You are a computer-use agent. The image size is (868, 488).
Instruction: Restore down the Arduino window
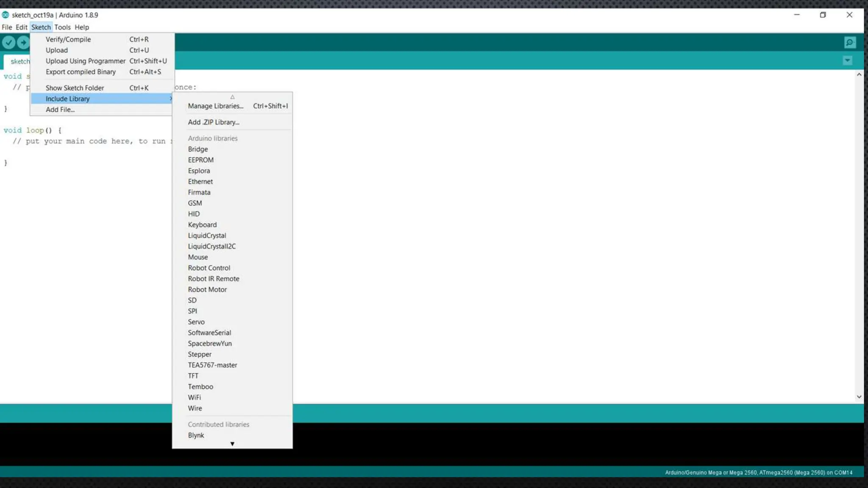[x=823, y=15]
